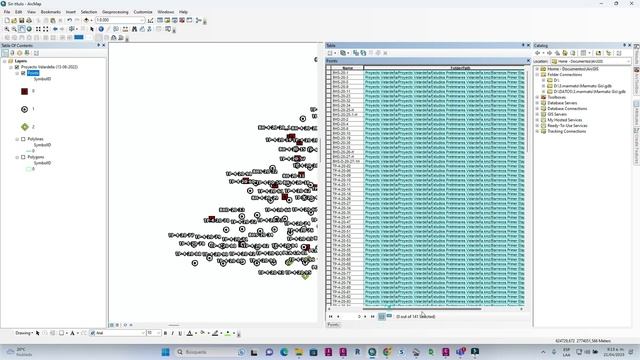The image size is (640, 360).
Task: Open the Windows menu
Action: coord(166,12)
